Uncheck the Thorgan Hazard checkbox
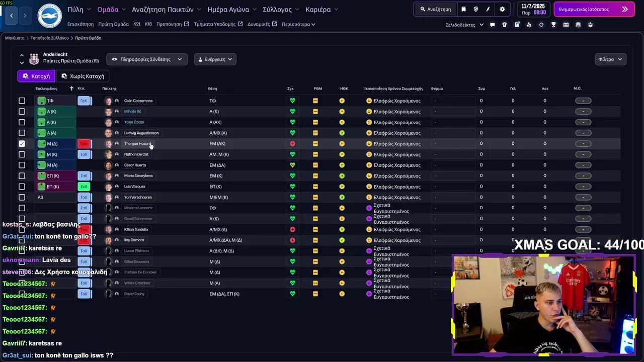Image resolution: width=644 pixels, height=362 pixels. [22, 144]
